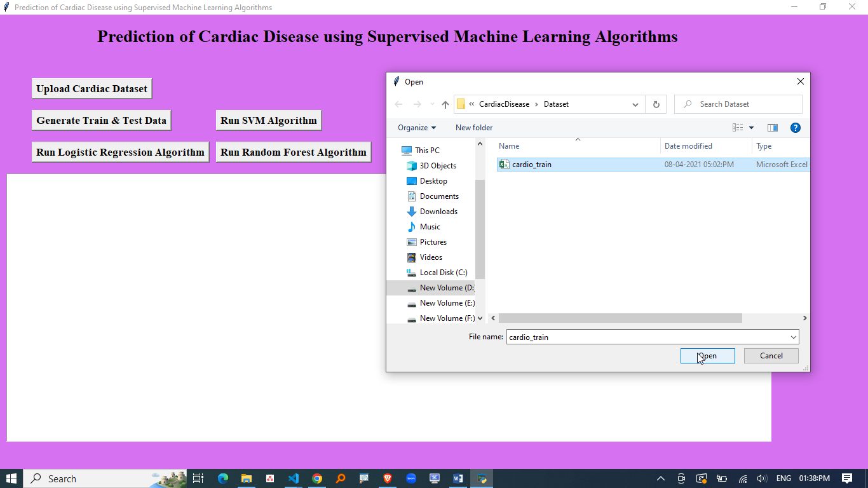Click the Dataset breadcrumb in path
Viewport: 868px width, 488px height.
click(556, 104)
